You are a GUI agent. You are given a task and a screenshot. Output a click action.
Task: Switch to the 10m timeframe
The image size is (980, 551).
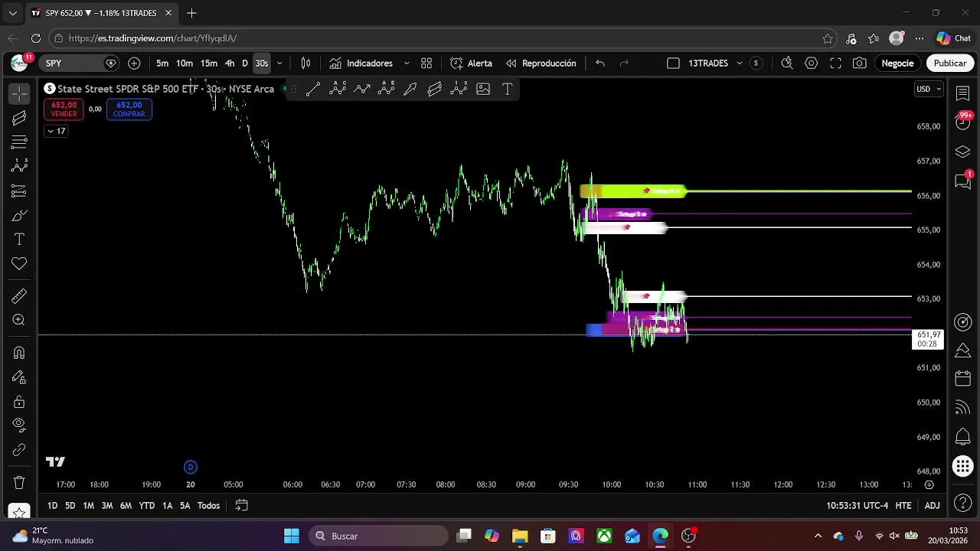point(185,64)
